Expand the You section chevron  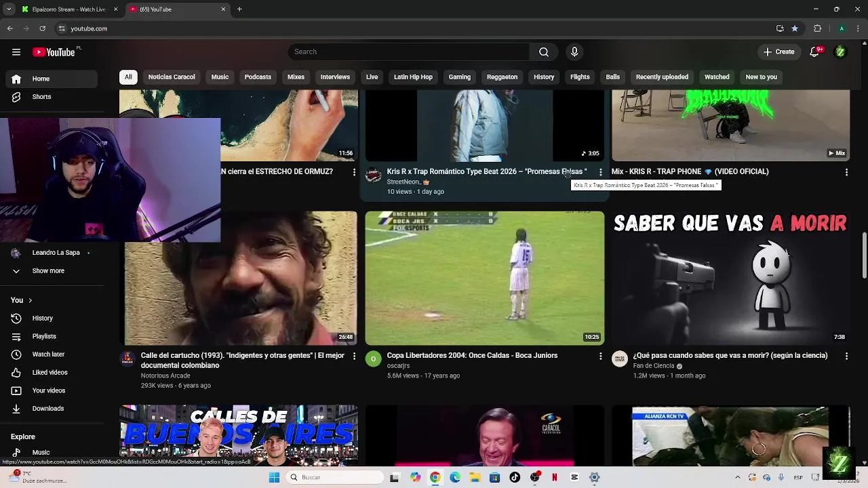30,300
